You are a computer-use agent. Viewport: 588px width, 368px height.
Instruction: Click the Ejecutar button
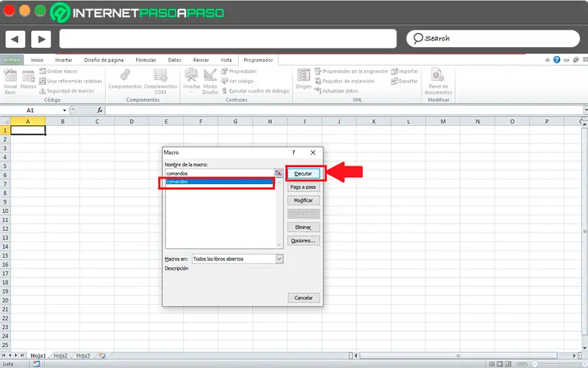(304, 174)
